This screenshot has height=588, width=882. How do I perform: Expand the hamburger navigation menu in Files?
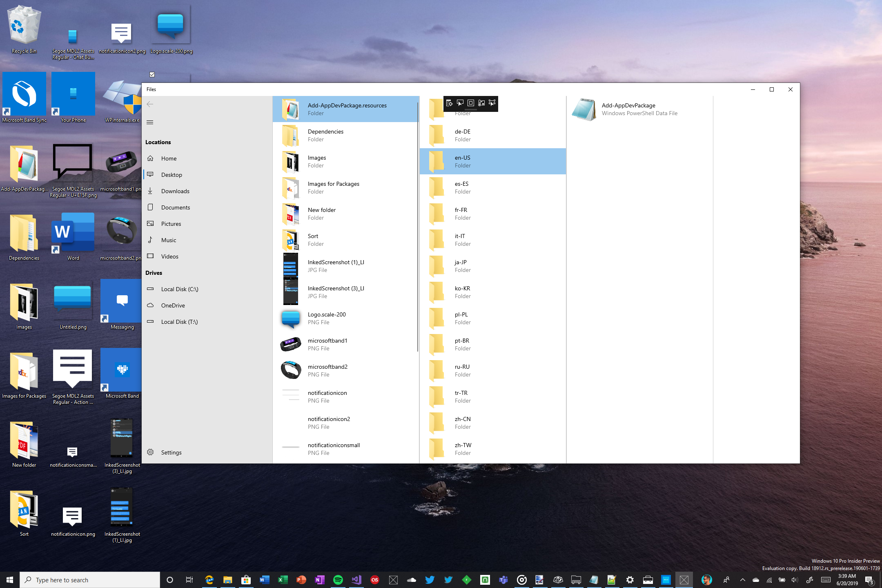click(x=150, y=122)
